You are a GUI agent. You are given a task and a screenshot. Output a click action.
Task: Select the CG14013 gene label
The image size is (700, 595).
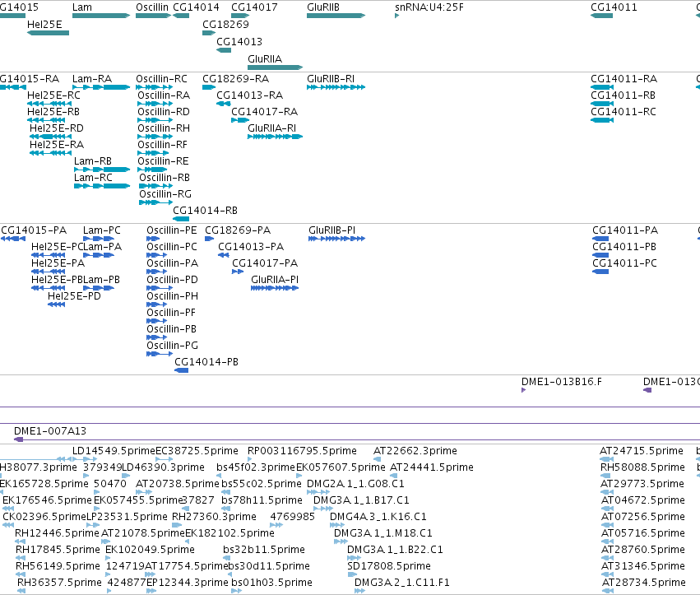[x=239, y=41]
